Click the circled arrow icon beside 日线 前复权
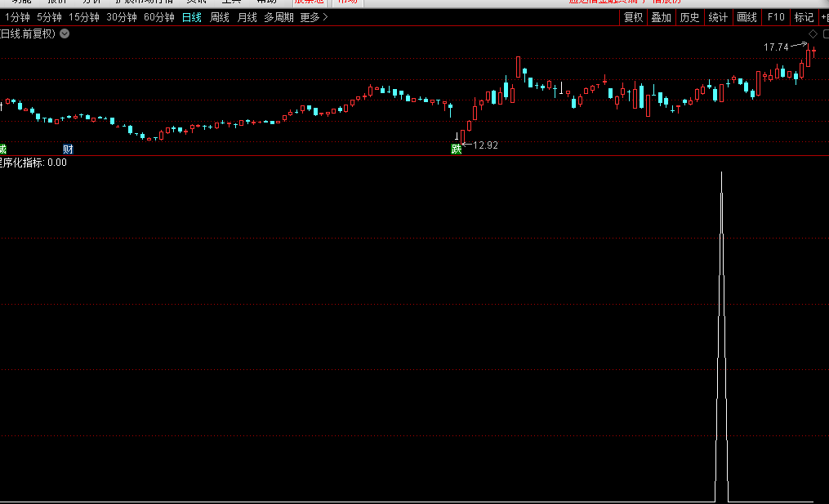 65,33
